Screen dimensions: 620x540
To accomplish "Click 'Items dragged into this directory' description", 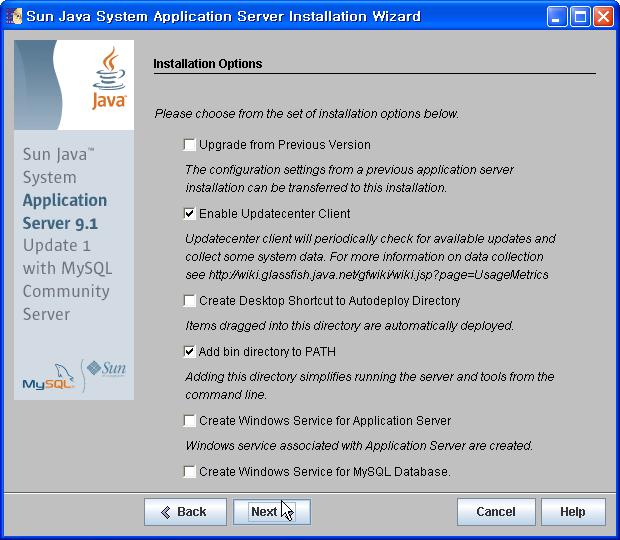I will (x=350, y=326).
